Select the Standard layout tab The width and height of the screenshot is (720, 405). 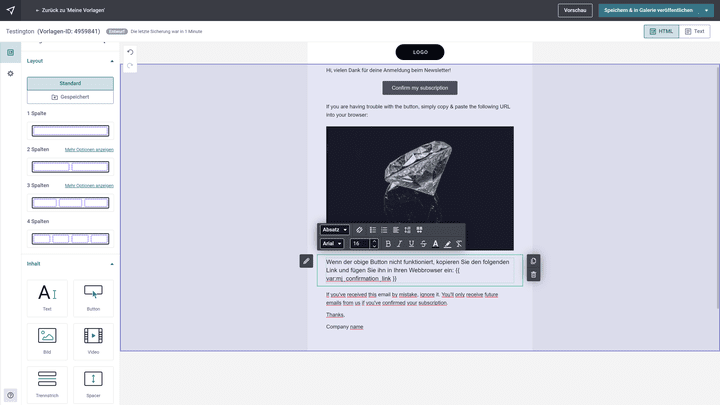point(70,83)
